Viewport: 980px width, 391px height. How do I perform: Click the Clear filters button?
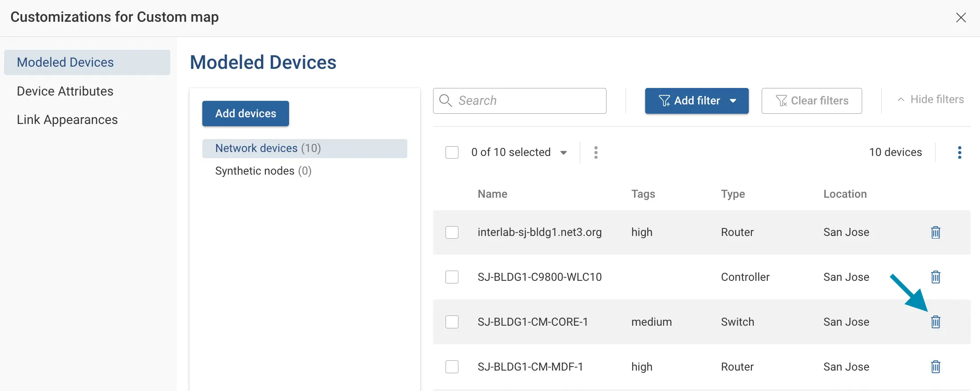point(811,101)
